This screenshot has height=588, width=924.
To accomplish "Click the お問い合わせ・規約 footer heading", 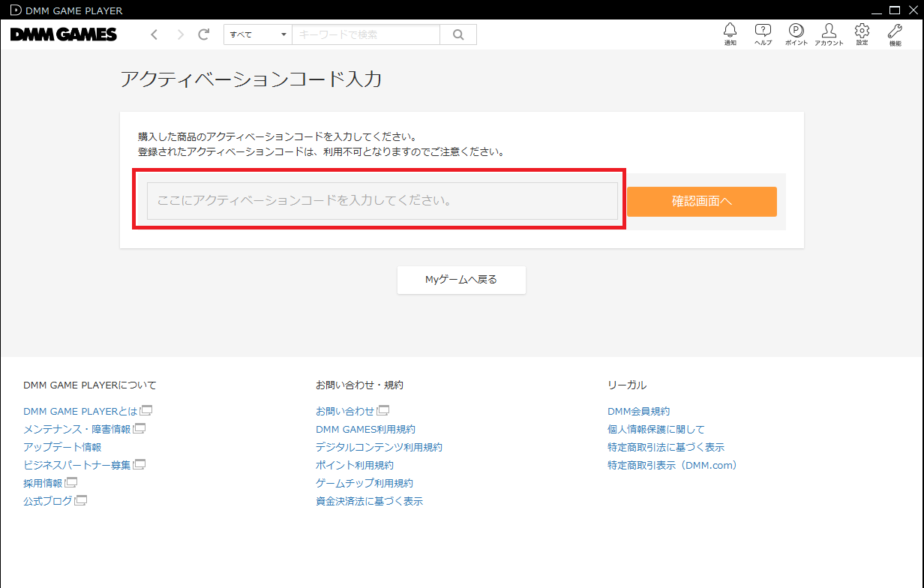I will 359,385.
